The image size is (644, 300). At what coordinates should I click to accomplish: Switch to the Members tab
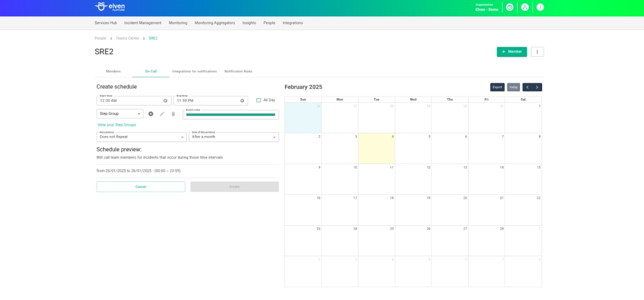point(113,72)
